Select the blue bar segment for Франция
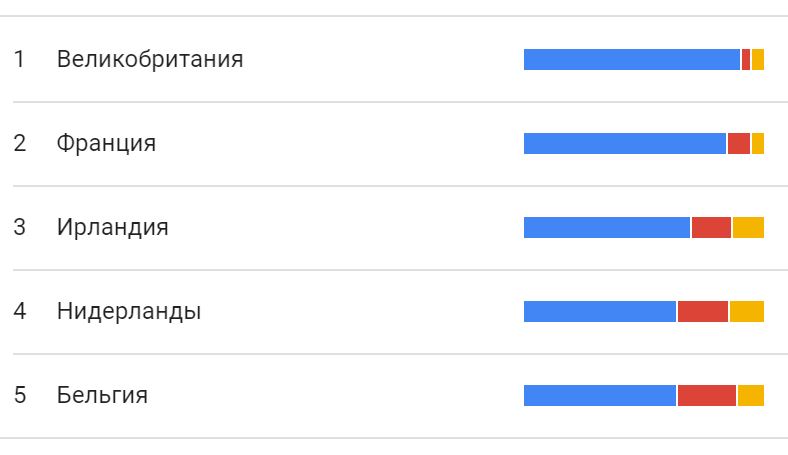 624,143
